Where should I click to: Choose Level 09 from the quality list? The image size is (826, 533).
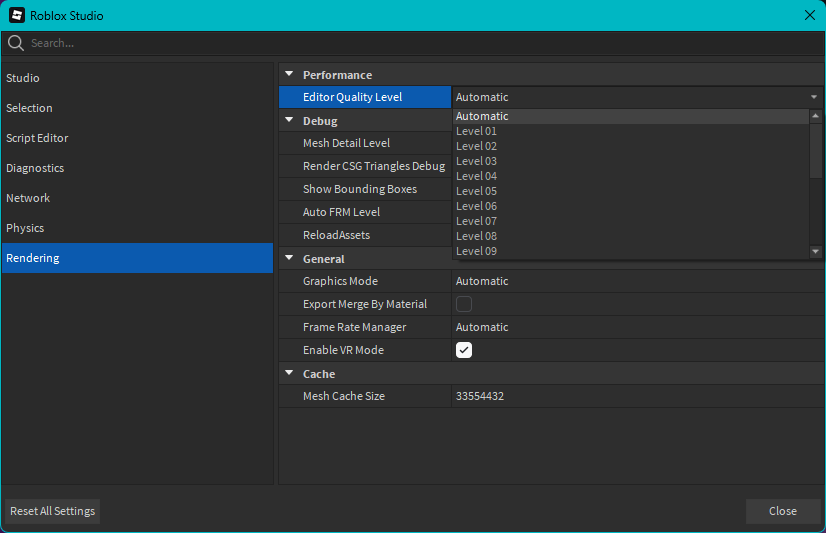pos(631,251)
